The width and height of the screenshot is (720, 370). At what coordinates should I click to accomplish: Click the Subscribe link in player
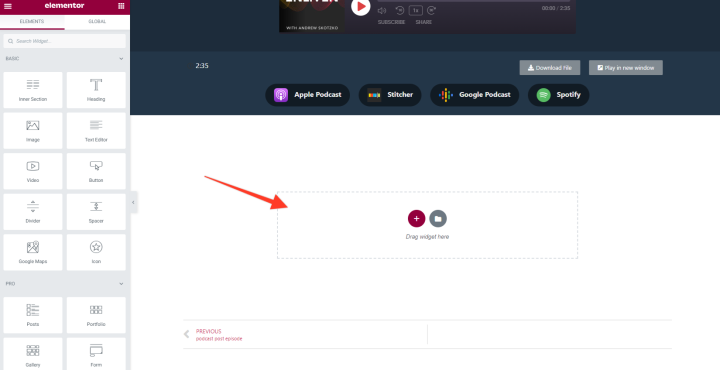(x=392, y=22)
